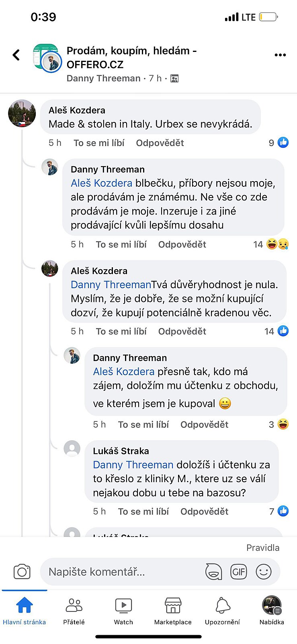
Task: Tap the back arrow icon
Action: (16, 55)
